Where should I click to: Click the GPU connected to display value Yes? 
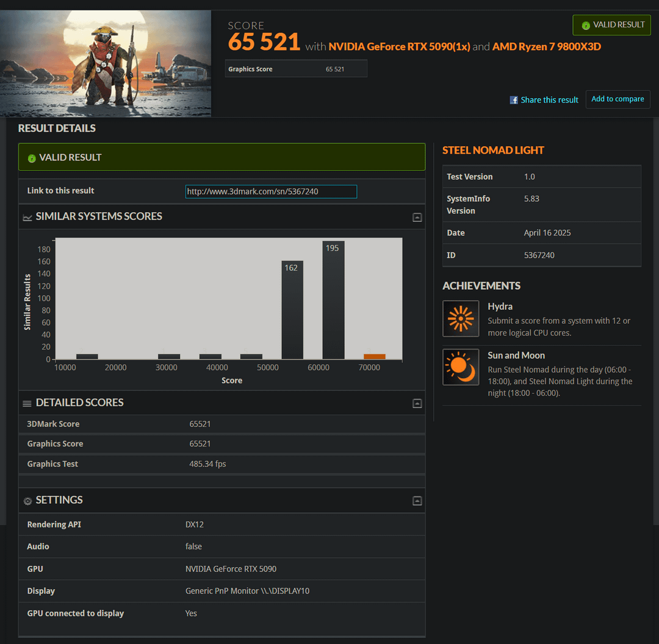[x=191, y=614]
